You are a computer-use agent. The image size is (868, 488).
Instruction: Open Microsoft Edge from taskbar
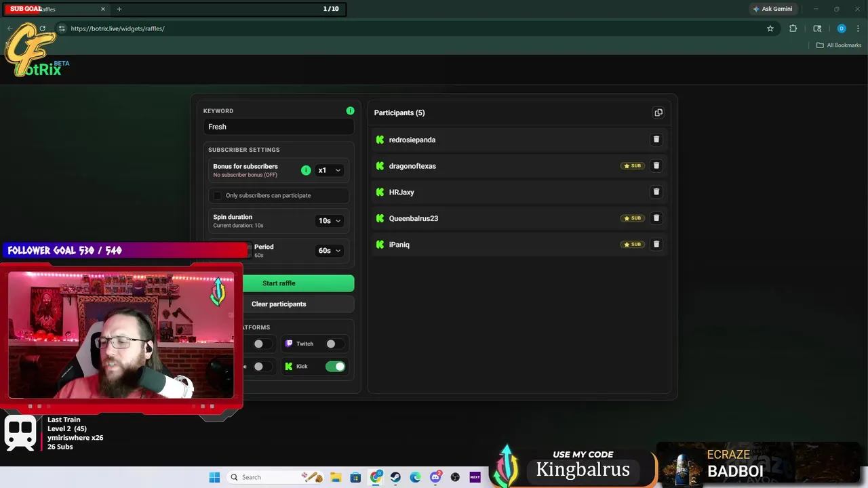(x=415, y=477)
